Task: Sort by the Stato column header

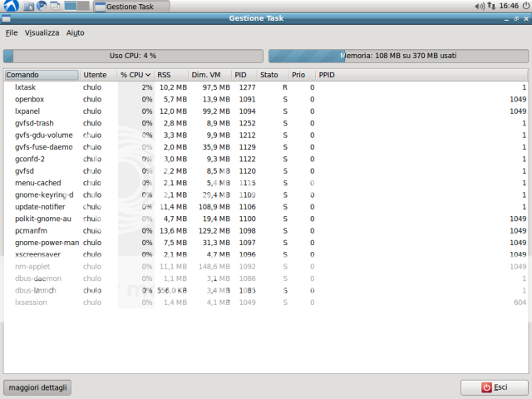Action: 273,75
